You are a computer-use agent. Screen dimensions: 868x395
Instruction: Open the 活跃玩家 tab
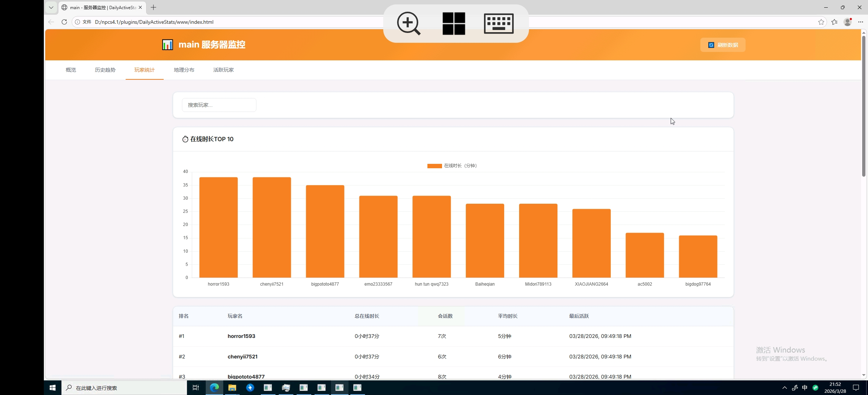click(x=224, y=70)
